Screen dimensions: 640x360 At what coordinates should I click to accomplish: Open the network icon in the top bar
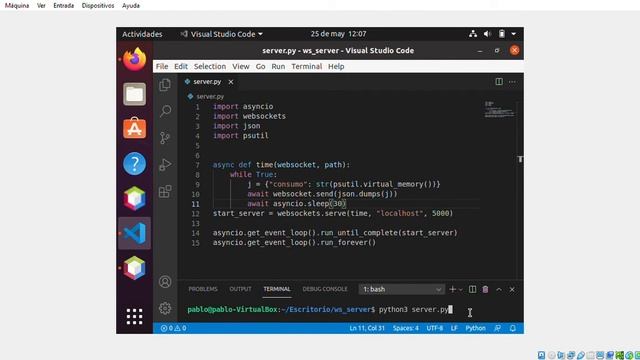click(x=473, y=34)
